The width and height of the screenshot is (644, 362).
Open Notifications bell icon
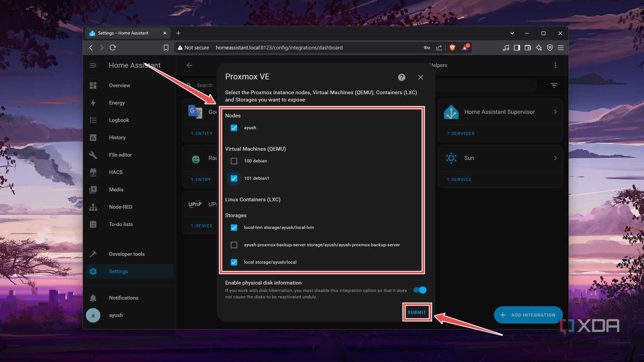pyautogui.click(x=93, y=298)
